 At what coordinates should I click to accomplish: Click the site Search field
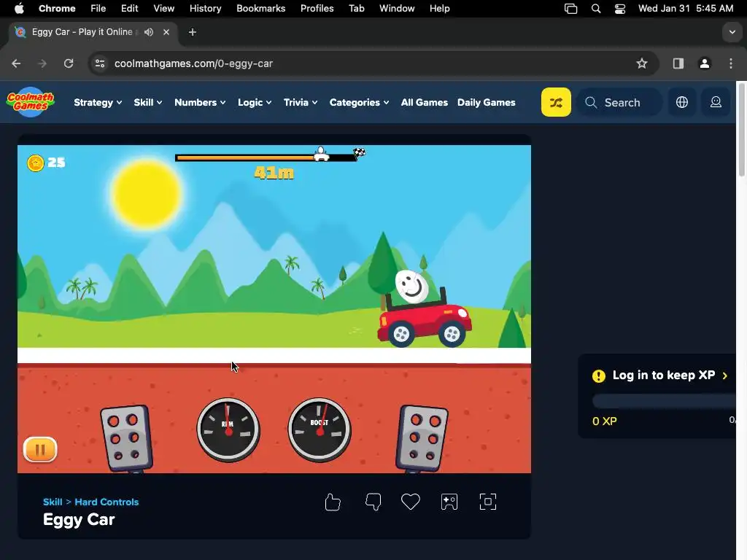click(x=619, y=102)
